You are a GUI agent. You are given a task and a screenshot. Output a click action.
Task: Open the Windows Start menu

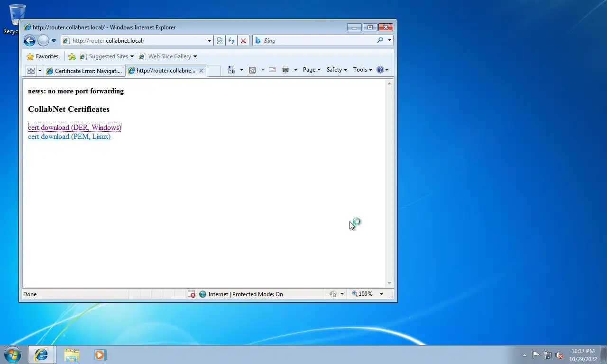point(12,355)
